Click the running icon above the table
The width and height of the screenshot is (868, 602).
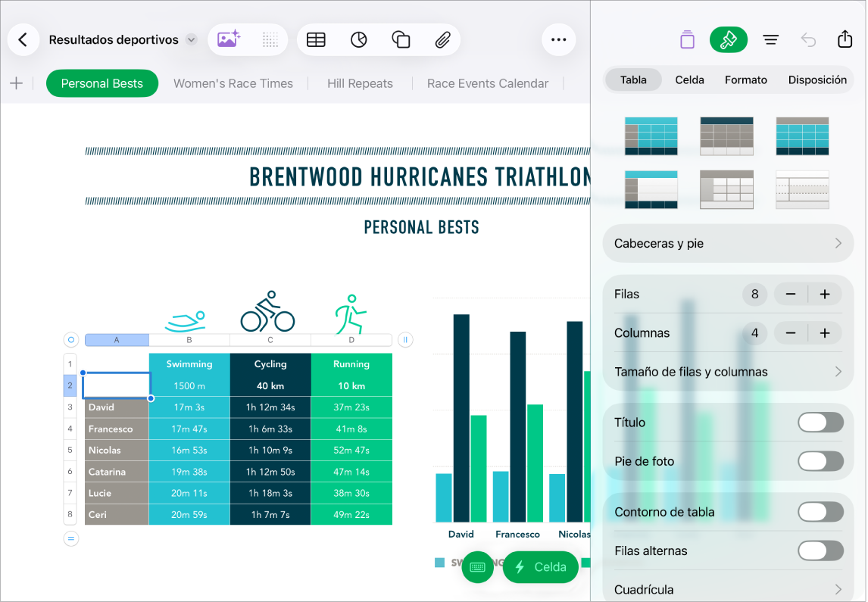pos(351,314)
